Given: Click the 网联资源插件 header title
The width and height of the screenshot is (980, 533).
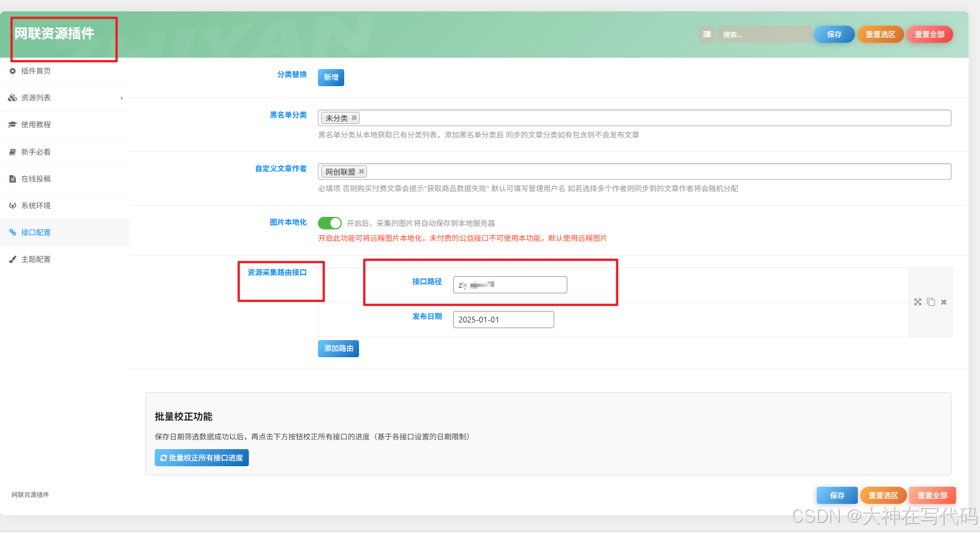Looking at the screenshot, I should coord(55,34).
